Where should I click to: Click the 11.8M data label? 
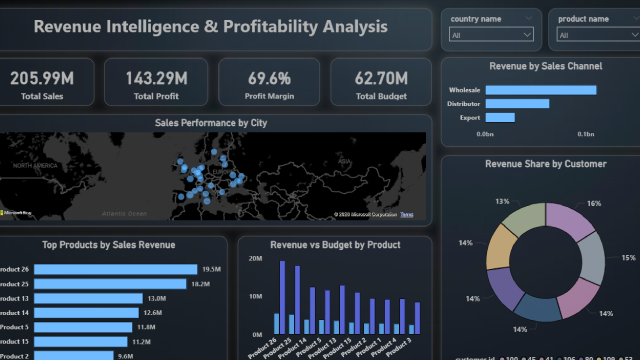coord(146,327)
